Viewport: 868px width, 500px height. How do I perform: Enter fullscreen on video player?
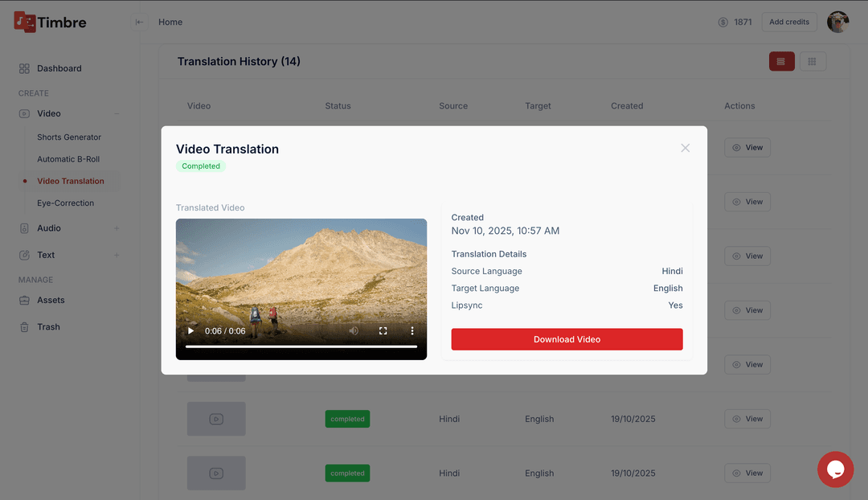pyautogui.click(x=383, y=330)
